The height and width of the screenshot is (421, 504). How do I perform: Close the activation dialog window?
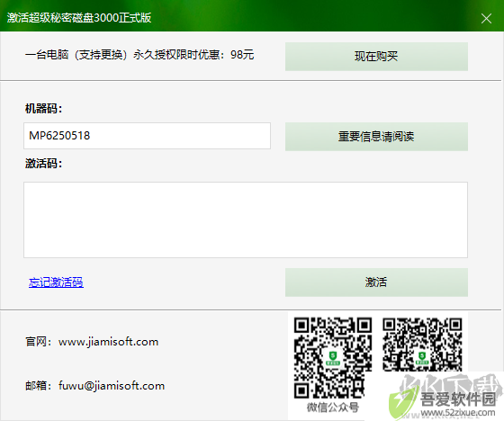pyautogui.click(x=486, y=18)
